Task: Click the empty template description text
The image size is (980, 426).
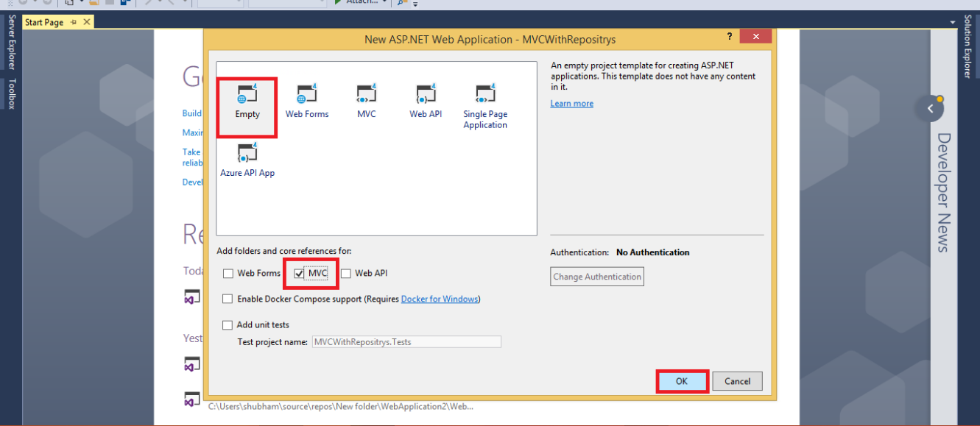Action: point(653,77)
